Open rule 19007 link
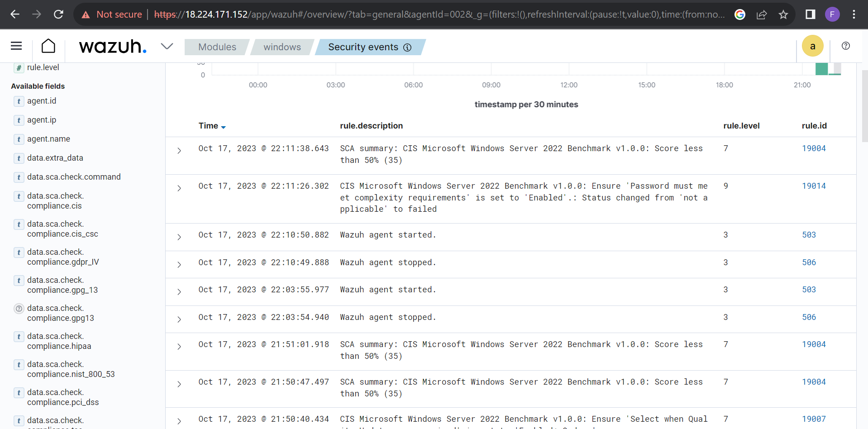This screenshot has width=868, height=429. coord(814,419)
